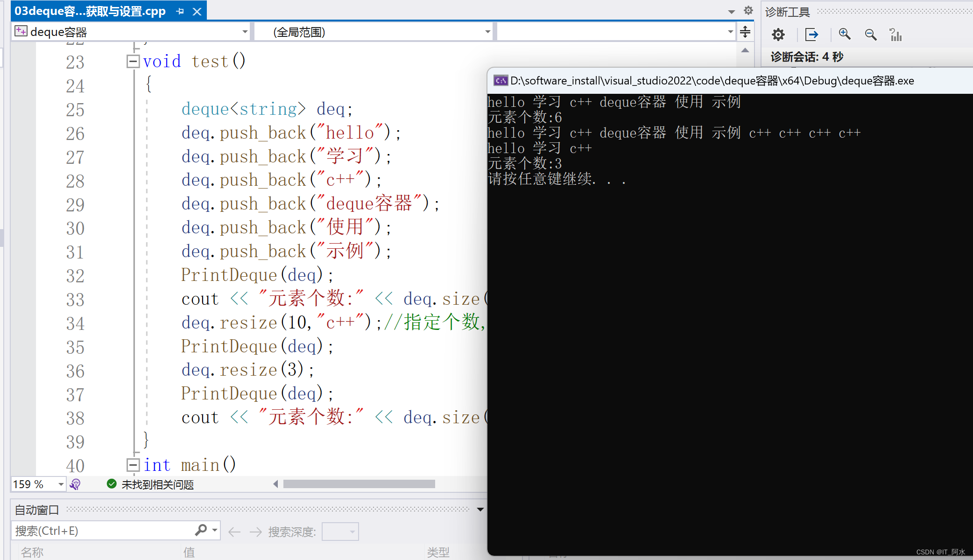Click the deque容器 project icon in navigation bar
Screen dimensions: 973x560
point(21,31)
